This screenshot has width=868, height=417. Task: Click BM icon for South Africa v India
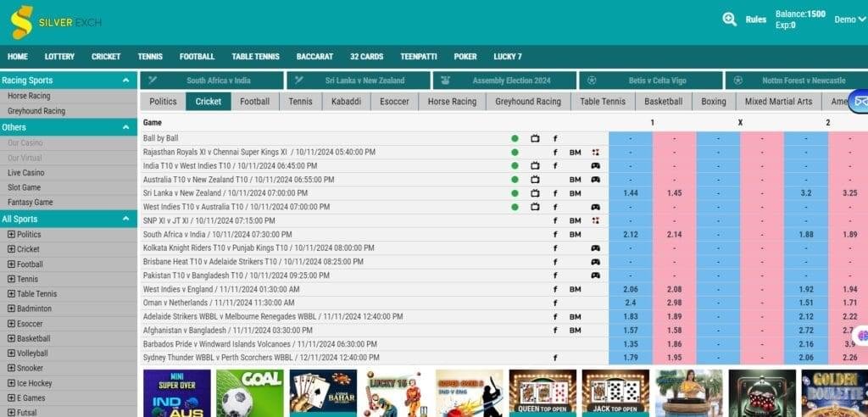tap(576, 234)
